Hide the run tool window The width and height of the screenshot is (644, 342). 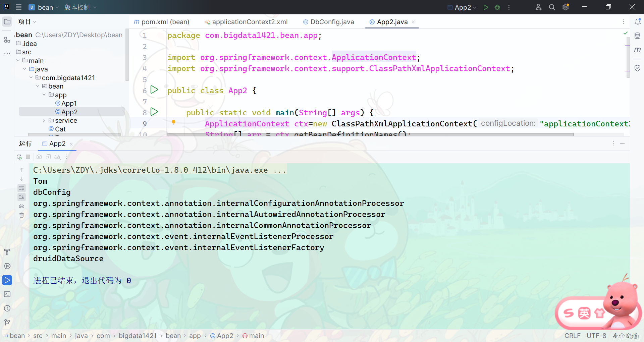(x=623, y=143)
